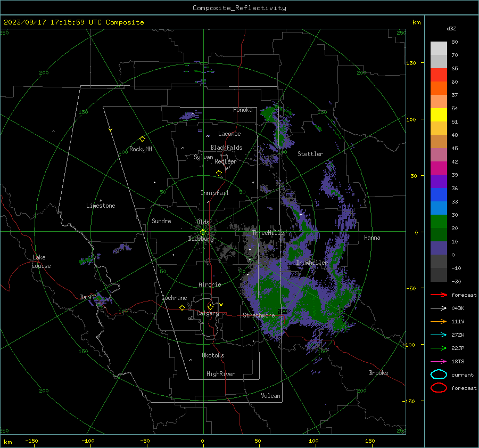Click the HighRiver label

coord(221,374)
